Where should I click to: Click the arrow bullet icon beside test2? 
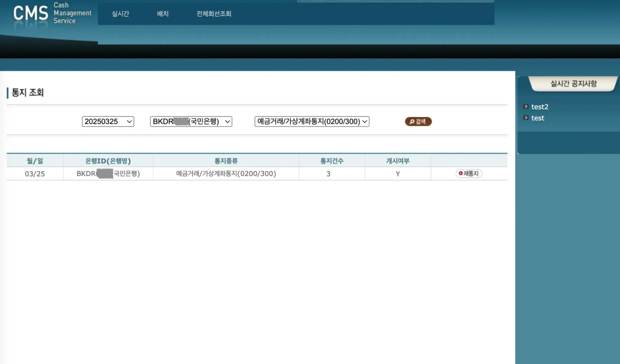(x=526, y=106)
